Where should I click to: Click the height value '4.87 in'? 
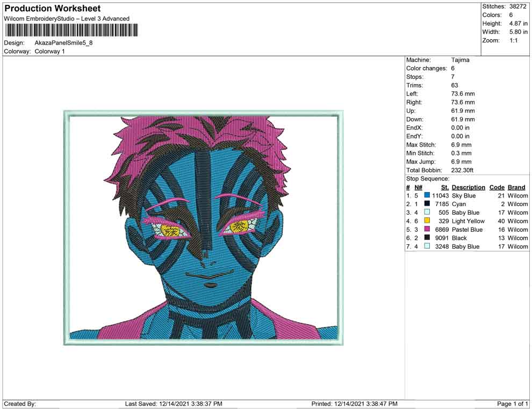coord(518,24)
